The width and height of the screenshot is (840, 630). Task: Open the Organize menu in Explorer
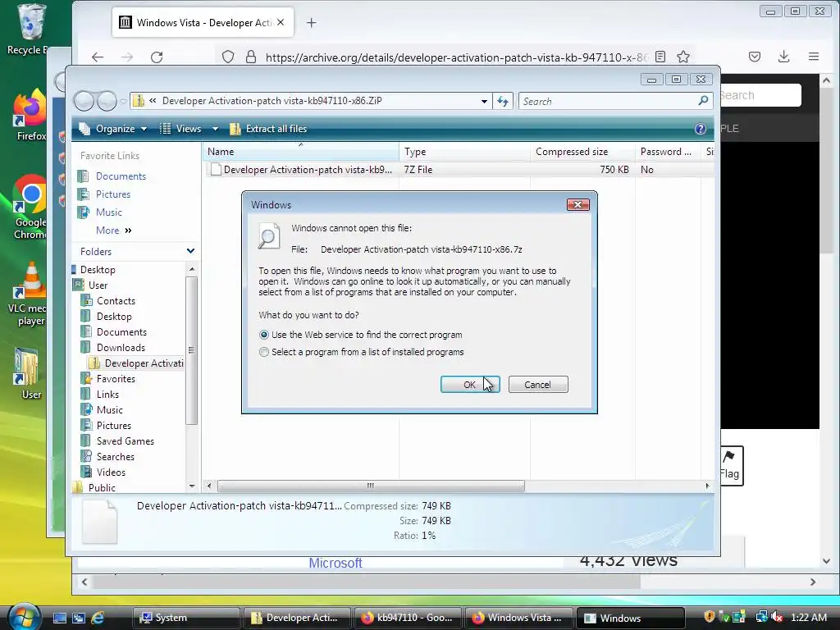[113, 129]
